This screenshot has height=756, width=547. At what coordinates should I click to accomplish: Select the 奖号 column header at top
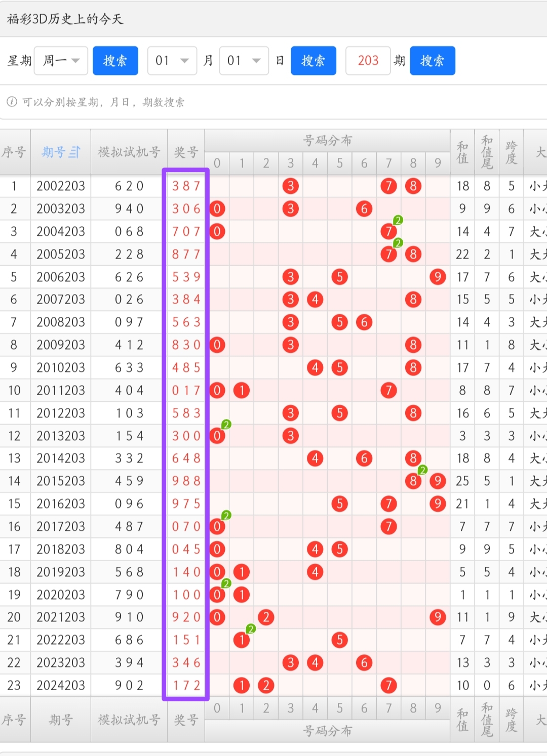point(186,152)
